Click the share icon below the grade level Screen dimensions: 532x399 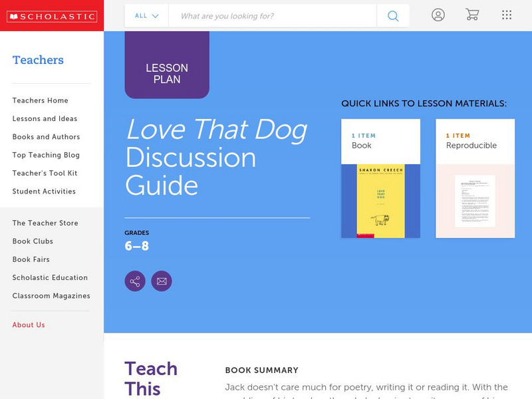pos(134,280)
